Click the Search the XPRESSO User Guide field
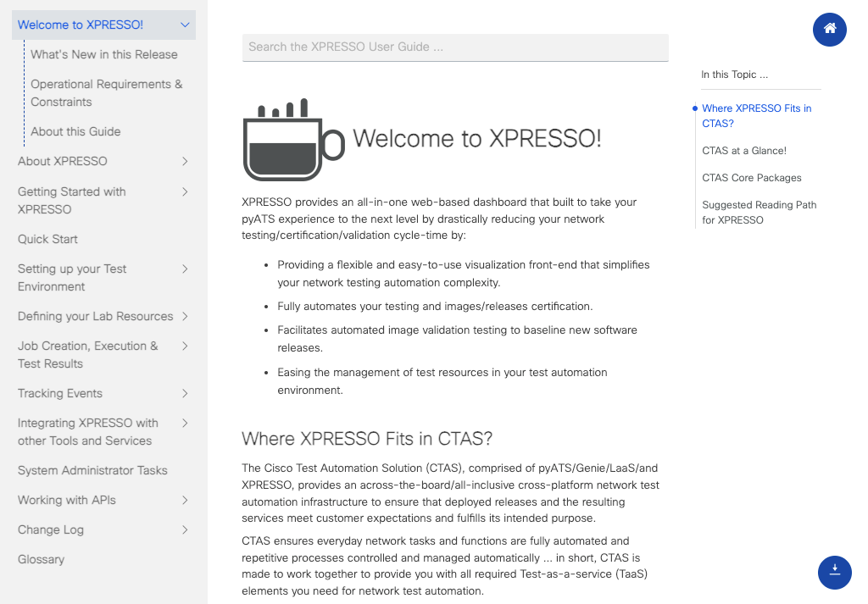This screenshot has width=868, height=604. pos(455,47)
